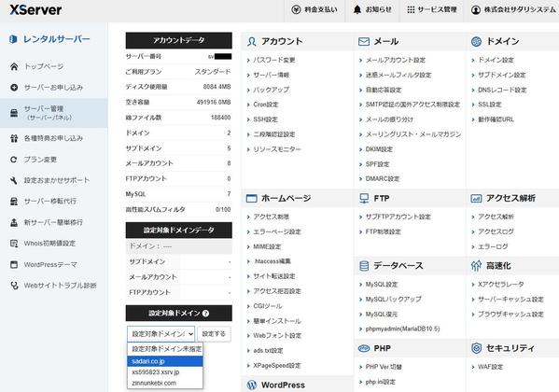Open the 株式会社サダリシステム account menu
The height and width of the screenshot is (392, 559).
point(513,9)
